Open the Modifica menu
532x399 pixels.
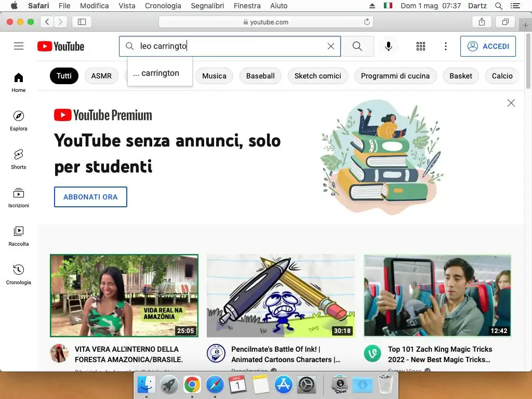click(95, 6)
